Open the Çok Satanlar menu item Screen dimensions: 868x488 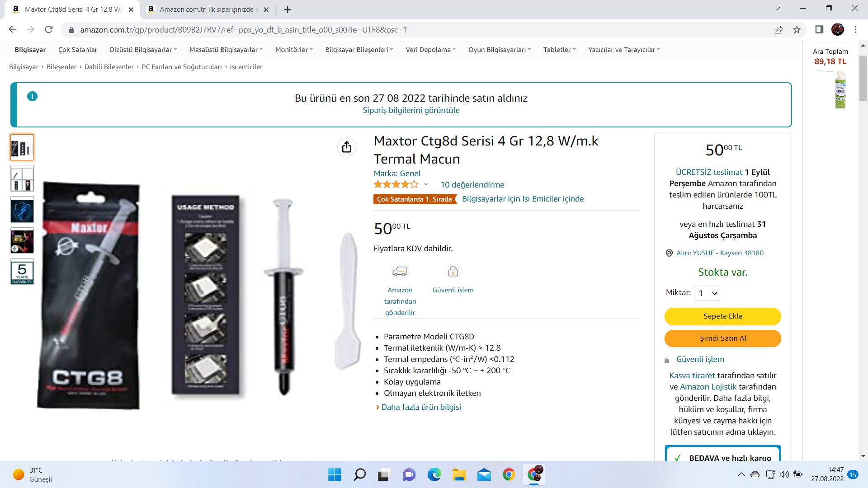pyautogui.click(x=78, y=50)
